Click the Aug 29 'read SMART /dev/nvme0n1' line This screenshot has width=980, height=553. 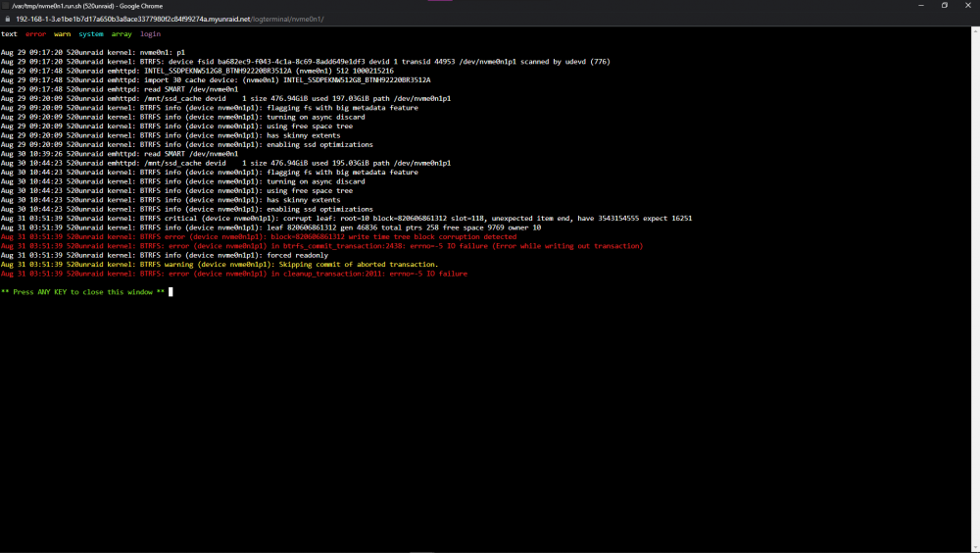coord(120,89)
